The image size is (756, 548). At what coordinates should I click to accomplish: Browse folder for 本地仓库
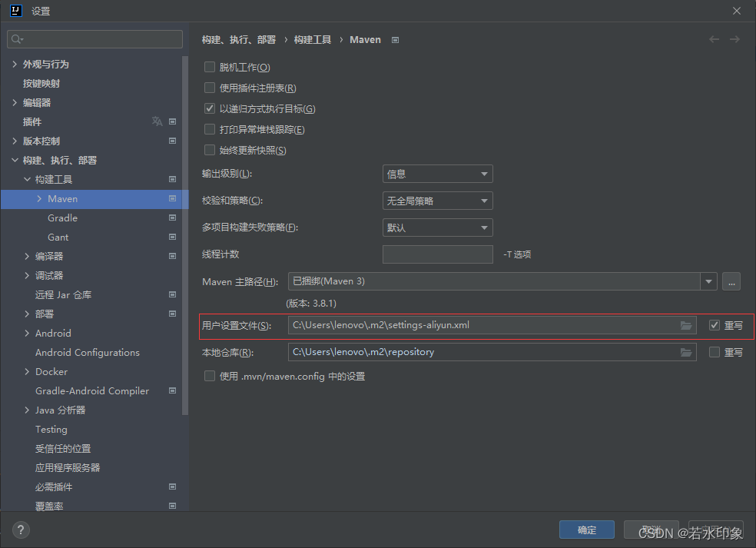(686, 353)
